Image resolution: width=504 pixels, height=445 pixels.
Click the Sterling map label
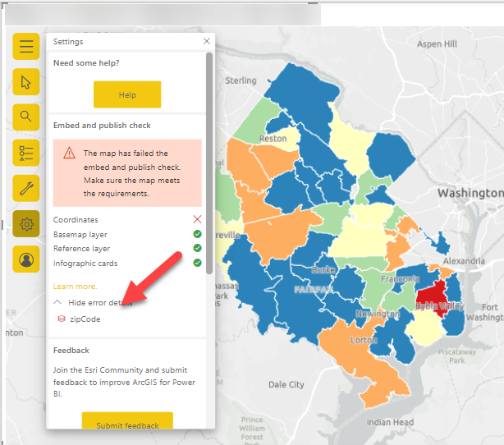point(241,80)
